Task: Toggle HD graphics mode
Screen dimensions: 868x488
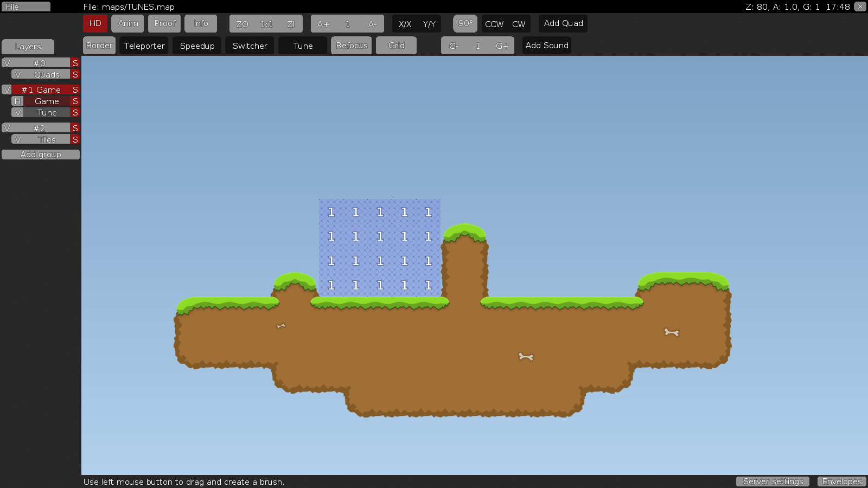Action: click(x=95, y=23)
